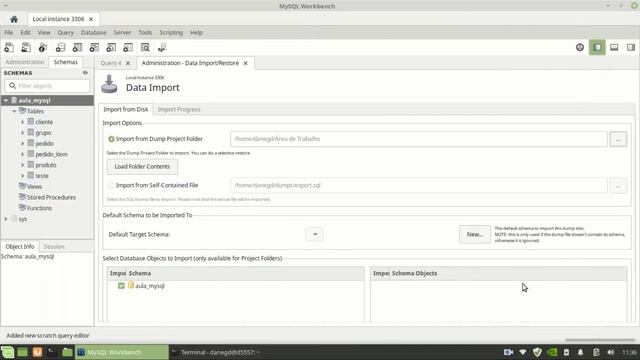Click the dump project folder path field
The width and height of the screenshot is (640, 360).
point(419,139)
